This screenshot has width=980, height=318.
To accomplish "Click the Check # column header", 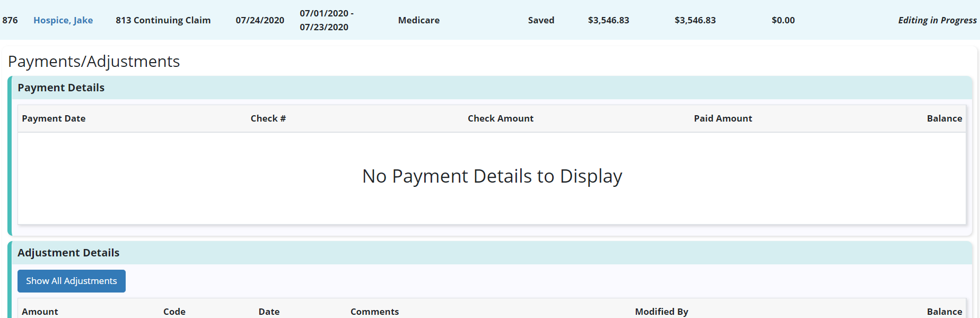I will pyautogui.click(x=268, y=118).
